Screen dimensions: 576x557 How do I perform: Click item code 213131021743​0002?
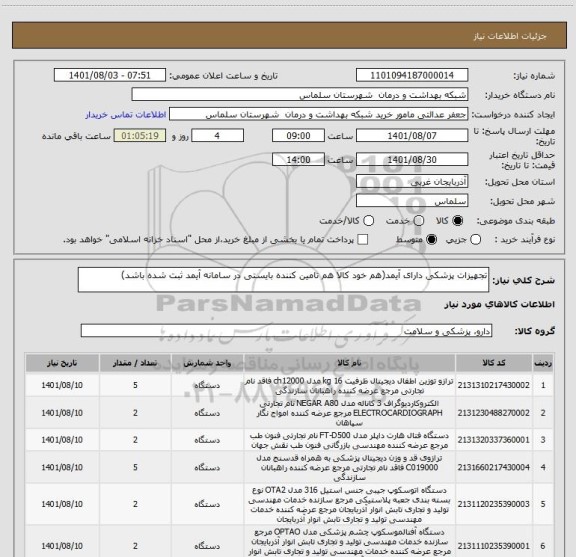(493, 385)
